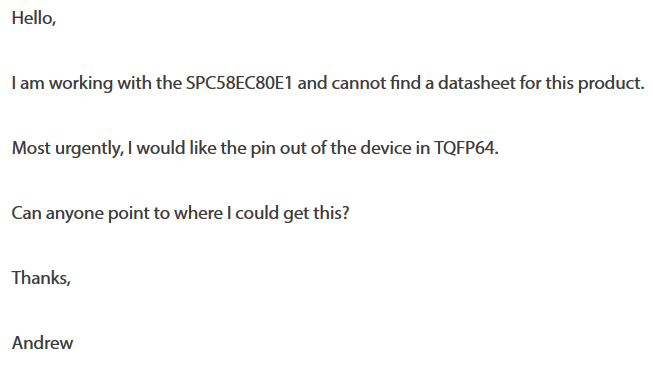Click the "Thanks," closing line
This screenshot has height=365, width=653.
coord(41,278)
